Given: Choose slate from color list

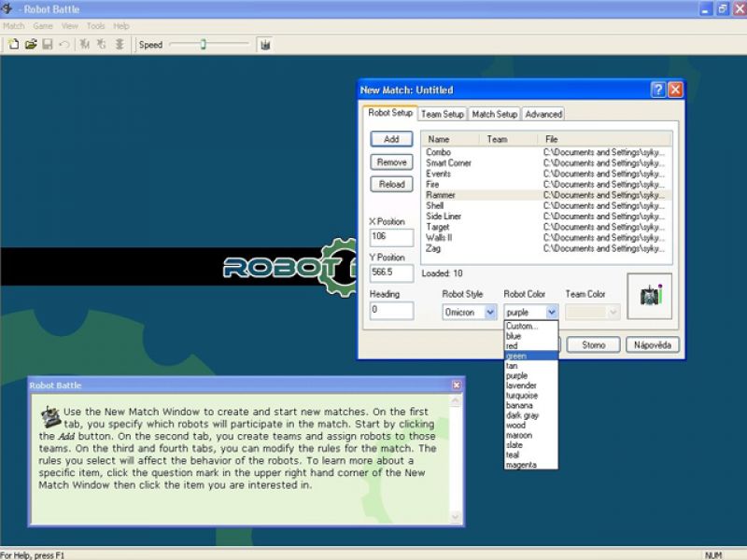Looking at the screenshot, I should tap(530, 445).
